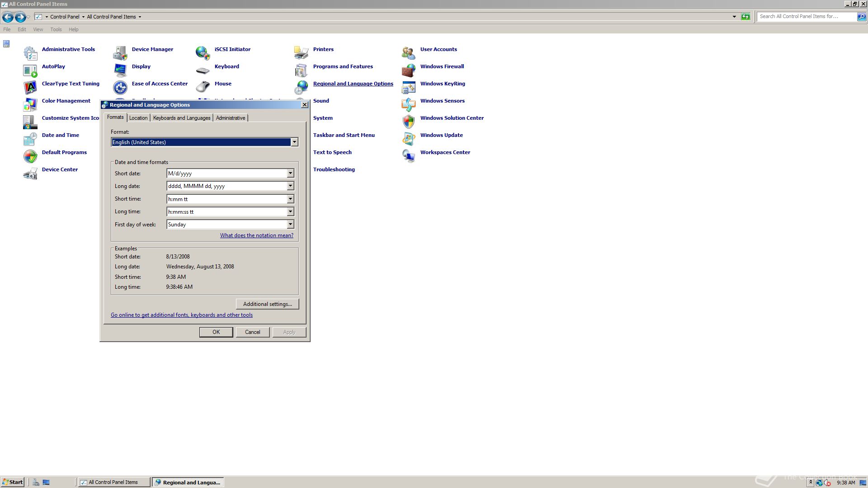
Task: Open the Administrative Tools icon
Action: (30, 53)
